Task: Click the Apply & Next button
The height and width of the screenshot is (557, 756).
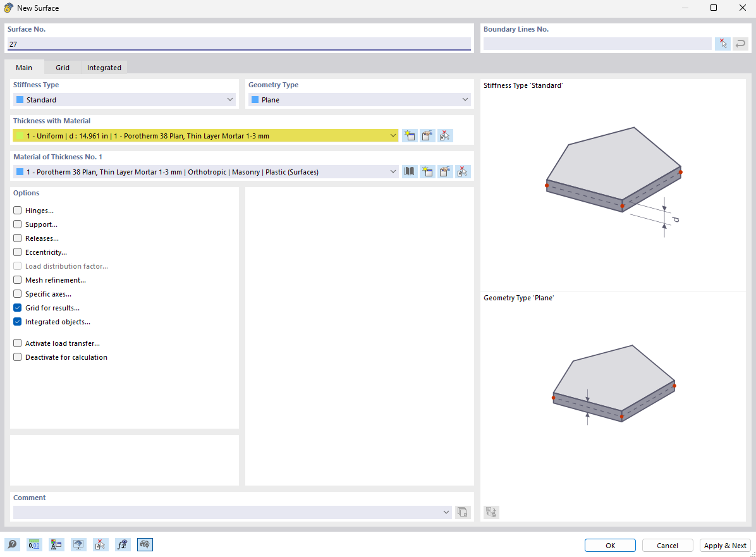Action: point(724,545)
